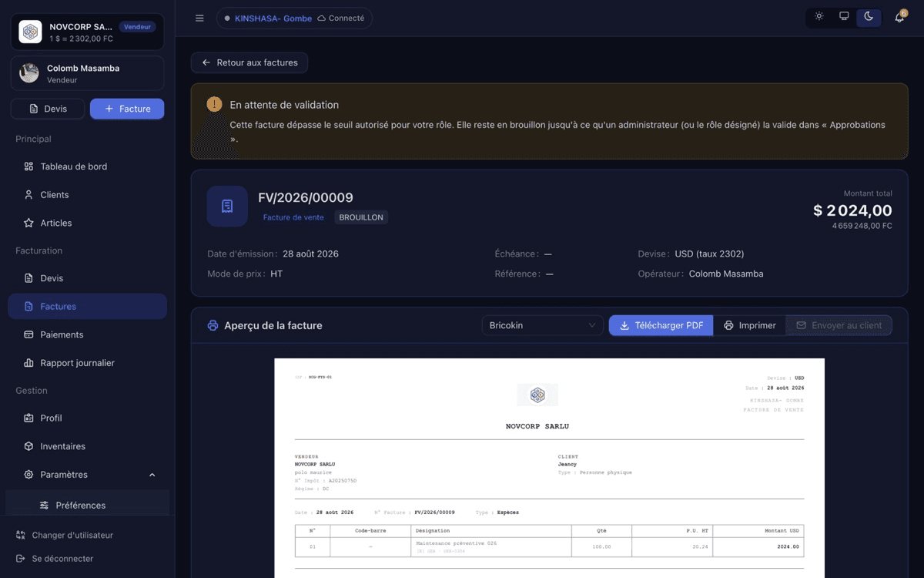Open Factures in sidebar
The image size is (924, 578).
(x=87, y=306)
